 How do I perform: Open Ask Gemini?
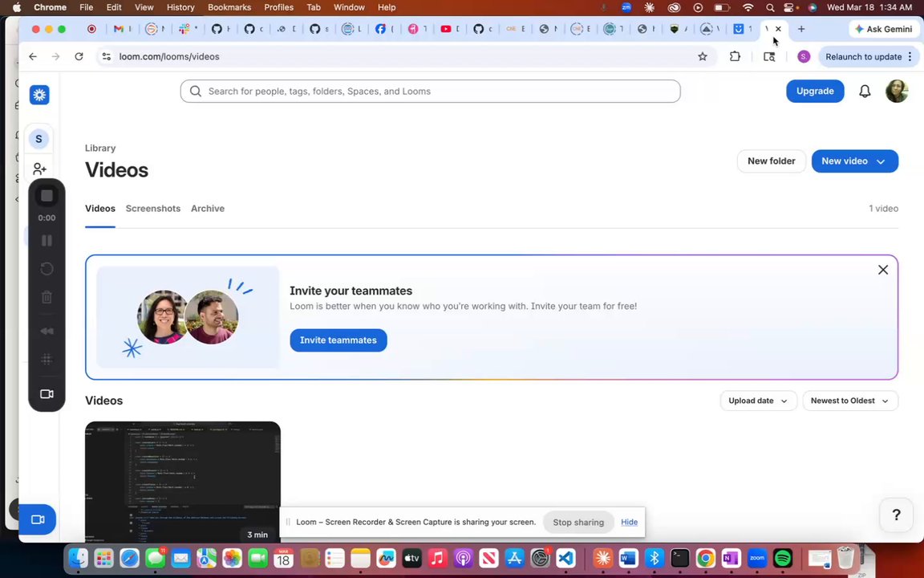(883, 29)
